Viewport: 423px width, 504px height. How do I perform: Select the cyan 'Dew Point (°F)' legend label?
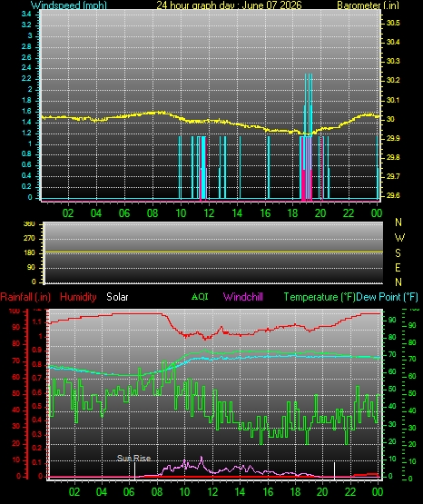[x=387, y=297]
